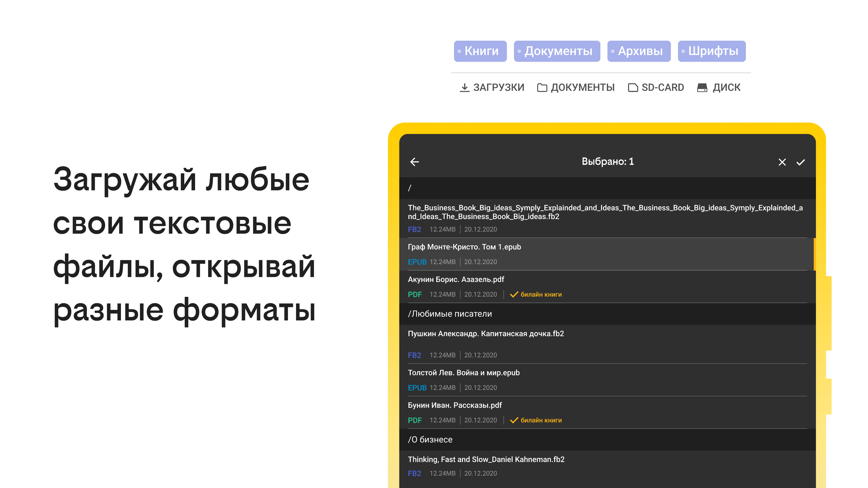Select Бунин Иван. Рассказы.pdf

[x=607, y=413]
